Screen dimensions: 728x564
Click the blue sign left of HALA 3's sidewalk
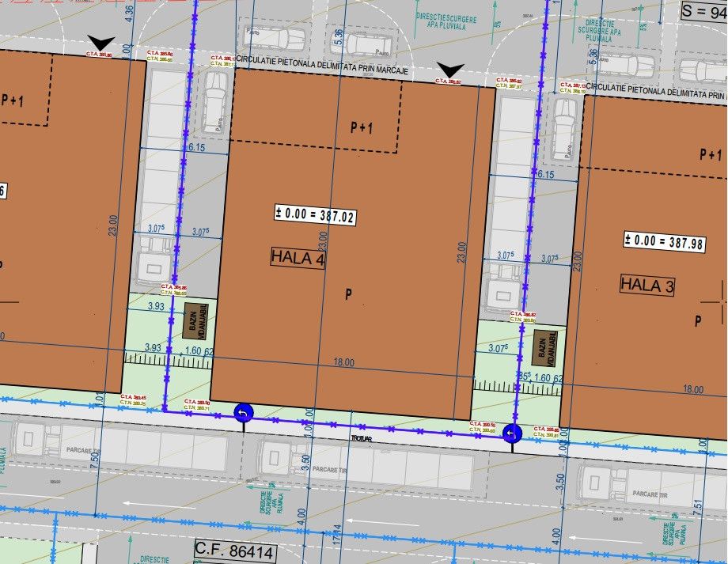pos(513,433)
